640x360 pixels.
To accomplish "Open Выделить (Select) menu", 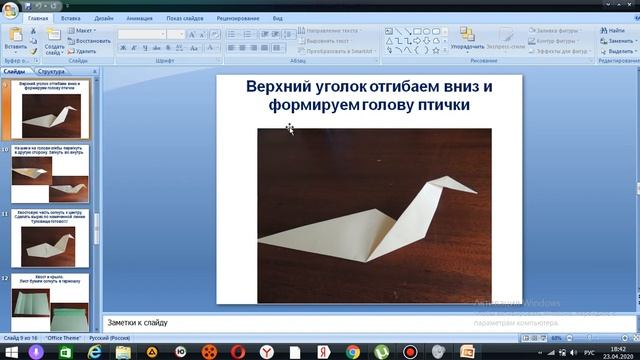I will click(x=618, y=52).
